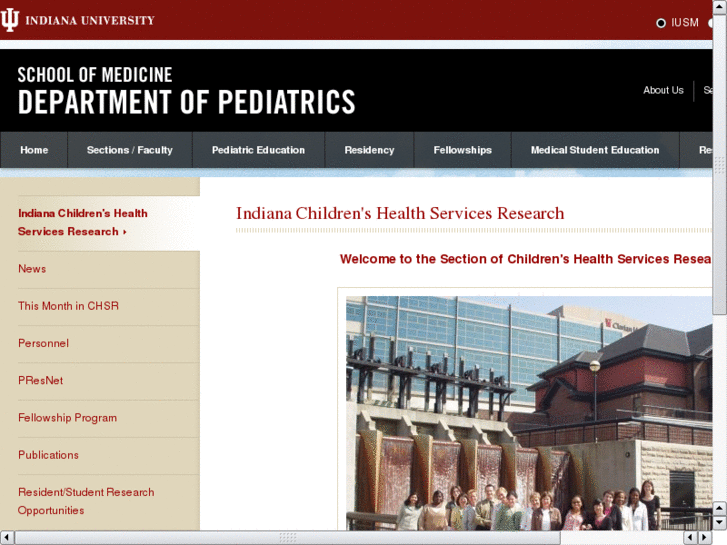727x545 pixels.
Task: Select the IUSM radio button
Action: (x=661, y=23)
